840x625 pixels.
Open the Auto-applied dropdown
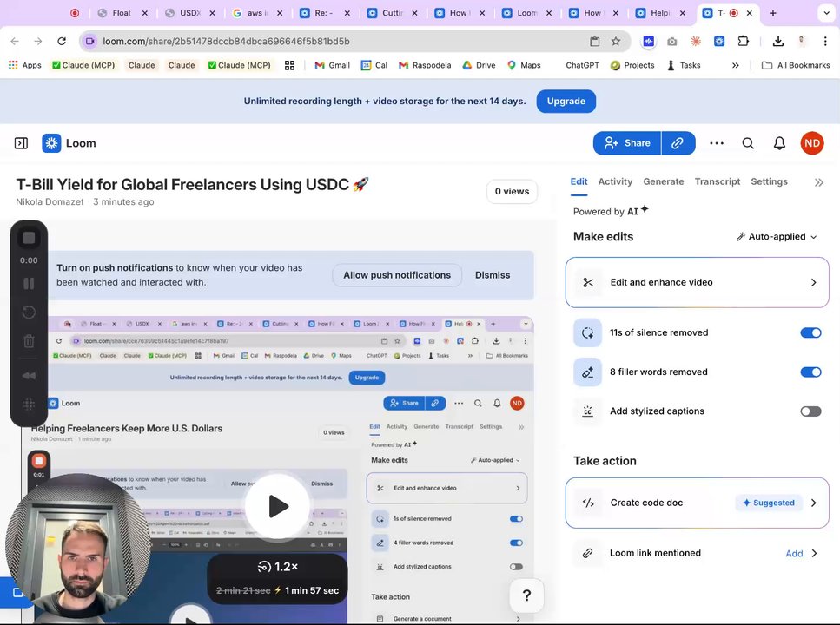click(x=777, y=237)
